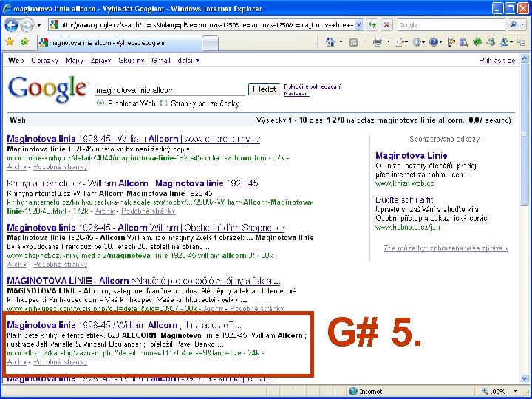Refresh the page with the green arrows icon
The height and width of the screenshot is (399, 532).
click(x=373, y=25)
